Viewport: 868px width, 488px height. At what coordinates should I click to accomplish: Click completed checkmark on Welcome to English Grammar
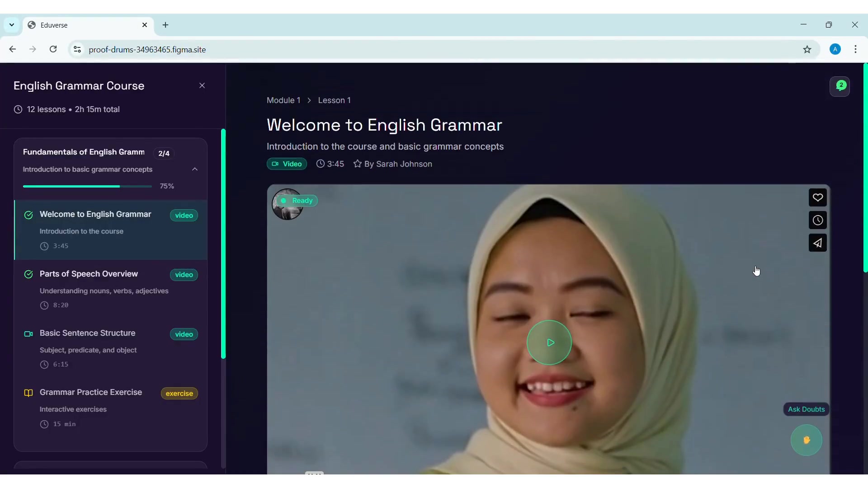28,215
